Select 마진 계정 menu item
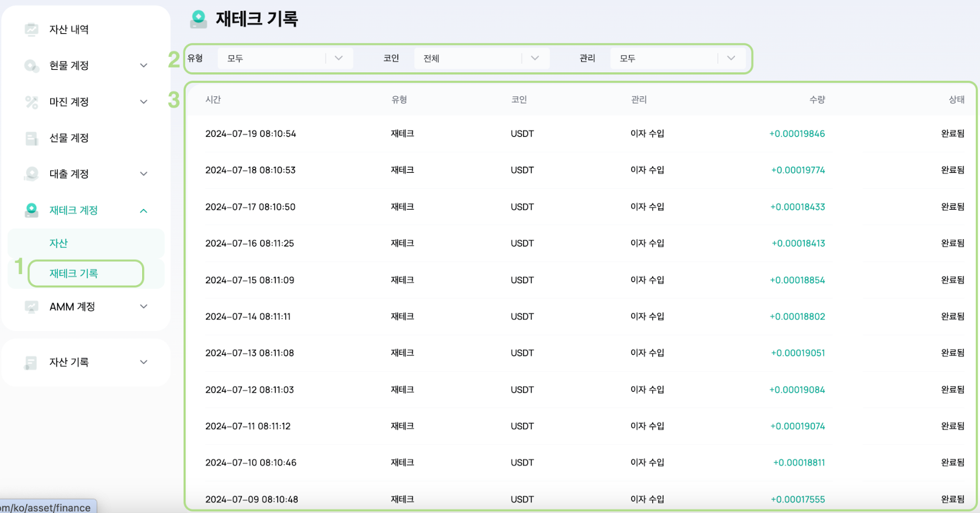Image resolution: width=980 pixels, height=513 pixels. point(69,102)
